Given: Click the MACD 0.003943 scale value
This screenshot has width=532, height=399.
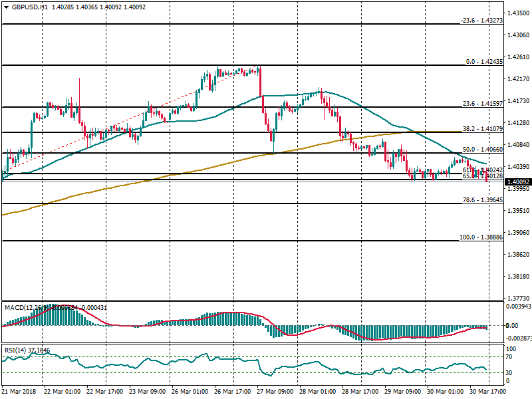Looking at the screenshot, I should [518, 306].
